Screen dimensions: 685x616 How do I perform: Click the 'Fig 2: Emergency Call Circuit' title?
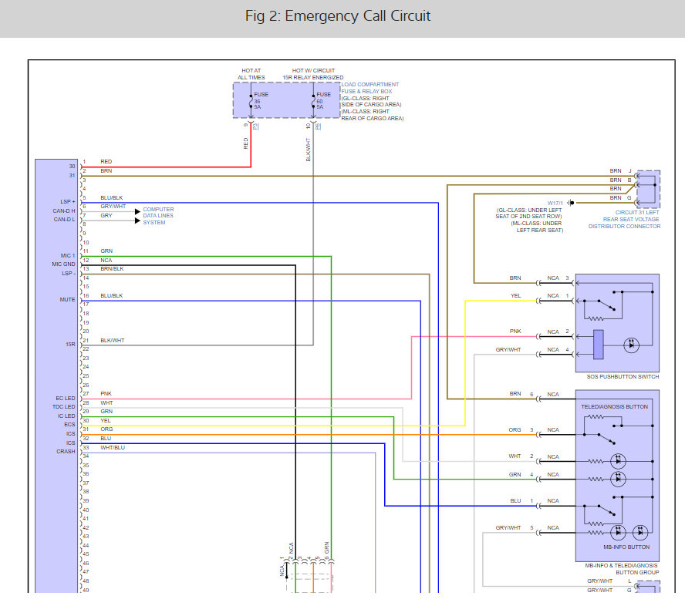pos(338,15)
